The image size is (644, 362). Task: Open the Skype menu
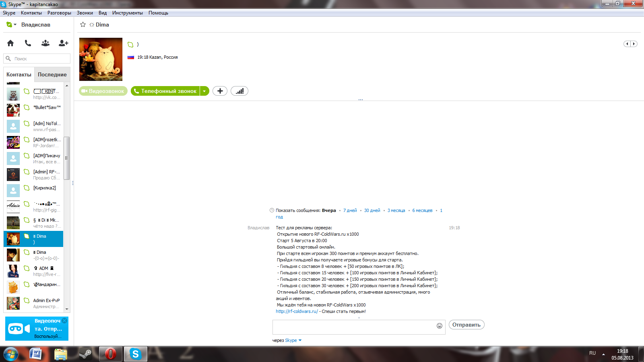pyautogui.click(x=9, y=13)
